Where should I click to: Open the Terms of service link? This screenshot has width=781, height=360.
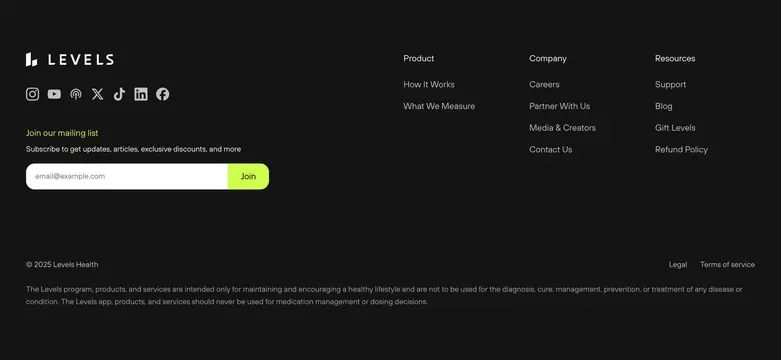point(727,264)
